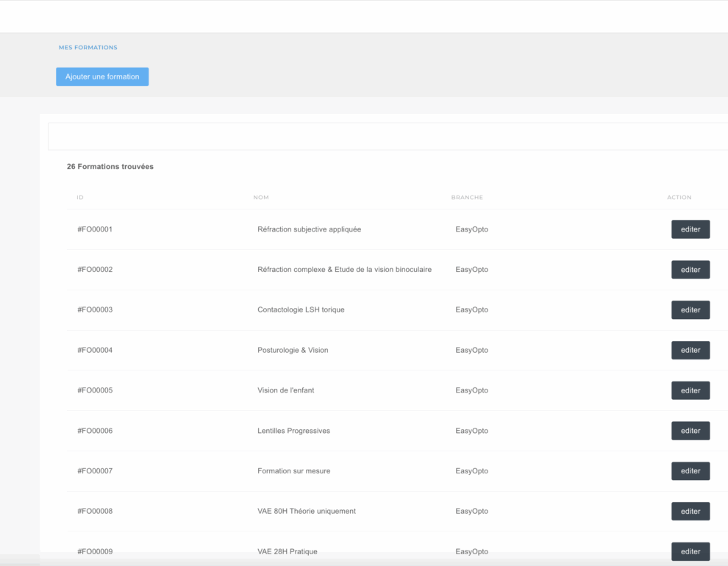Image resolution: width=728 pixels, height=566 pixels.
Task: Click editer for Contactologie LSH torique
Action: point(690,310)
